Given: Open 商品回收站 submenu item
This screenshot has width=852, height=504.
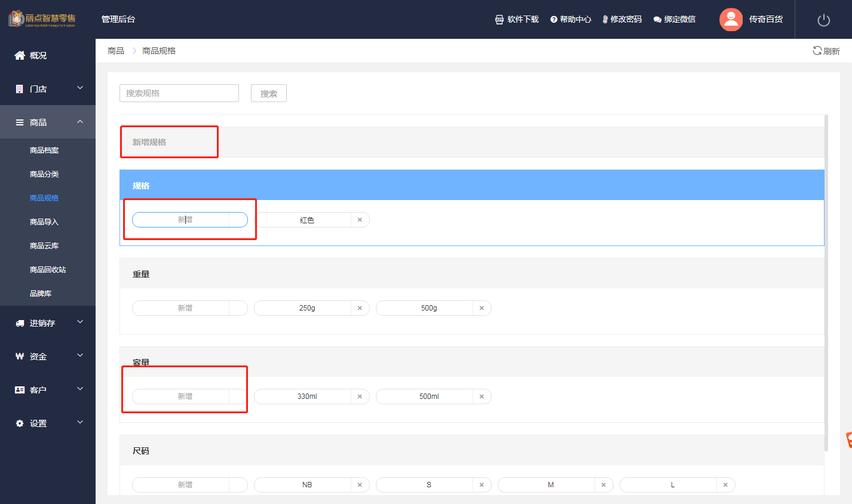Looking at the screenshot, I should click(48, 270).
